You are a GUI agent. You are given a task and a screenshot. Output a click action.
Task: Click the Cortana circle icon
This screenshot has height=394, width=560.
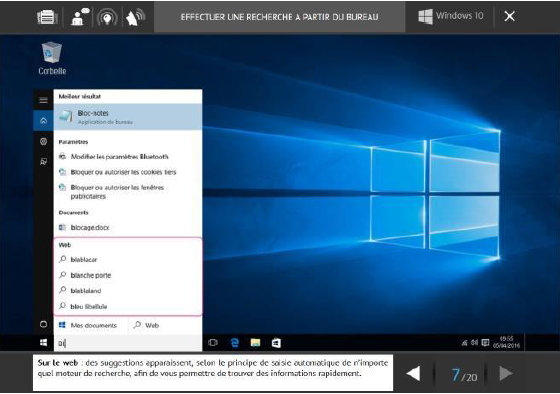click(44, 324)
